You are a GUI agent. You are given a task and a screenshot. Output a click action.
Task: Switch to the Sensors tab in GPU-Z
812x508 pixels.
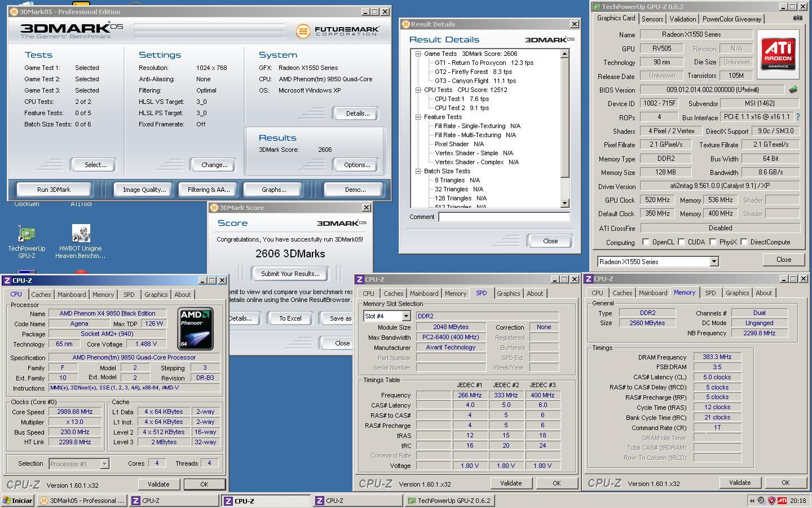(652, 19)
